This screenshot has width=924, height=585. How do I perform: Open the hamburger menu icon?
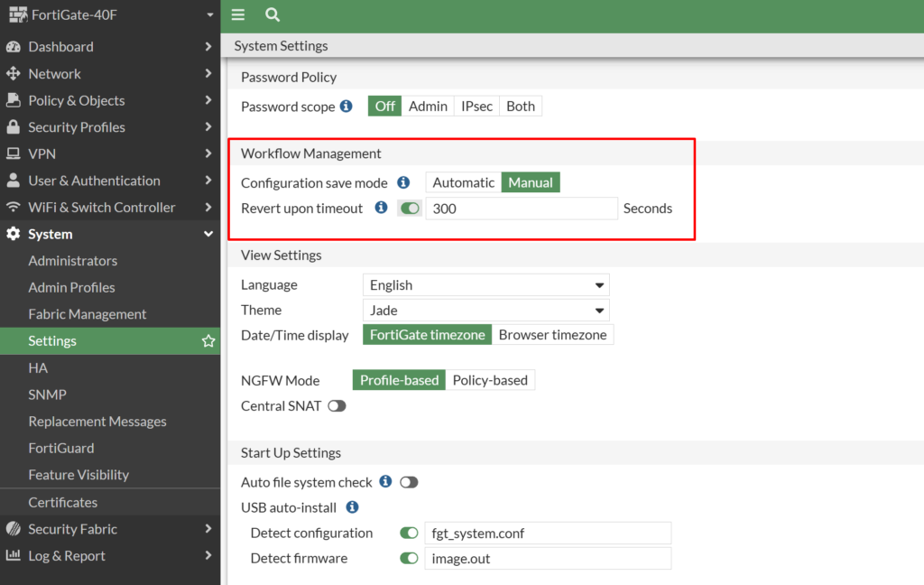tap(237, 14)
